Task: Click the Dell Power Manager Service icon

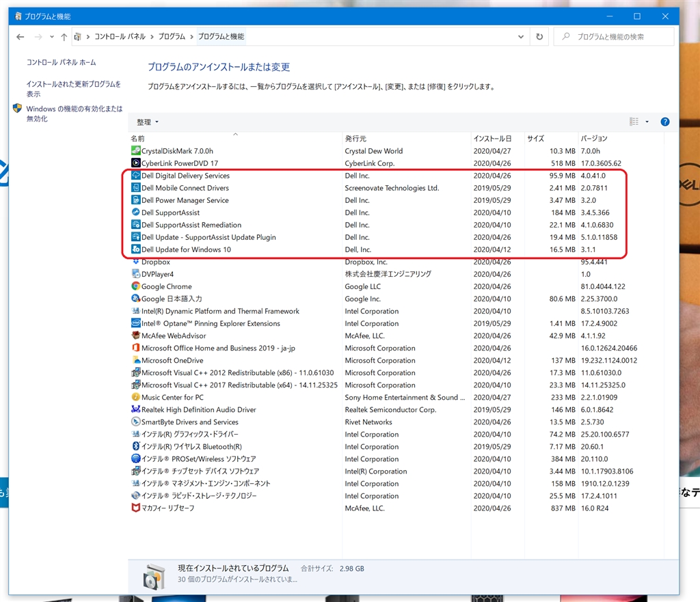Action: (x=136, y=200)
